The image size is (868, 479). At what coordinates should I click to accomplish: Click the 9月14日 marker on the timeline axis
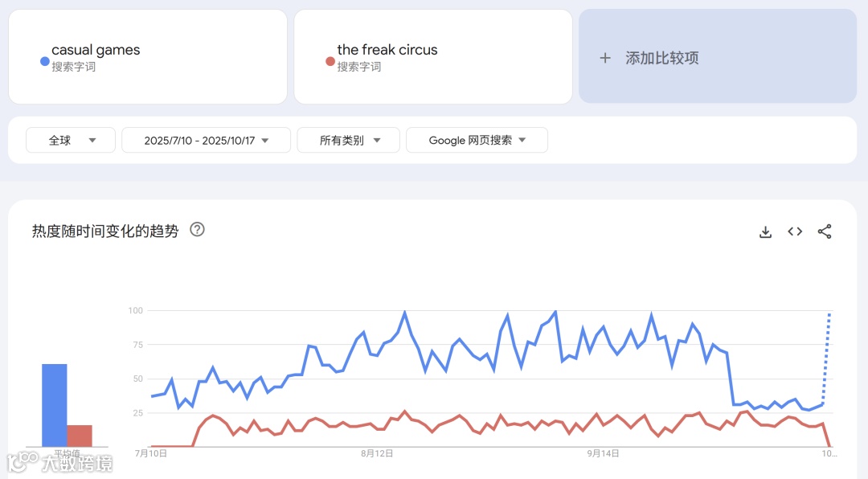(603, 453)
